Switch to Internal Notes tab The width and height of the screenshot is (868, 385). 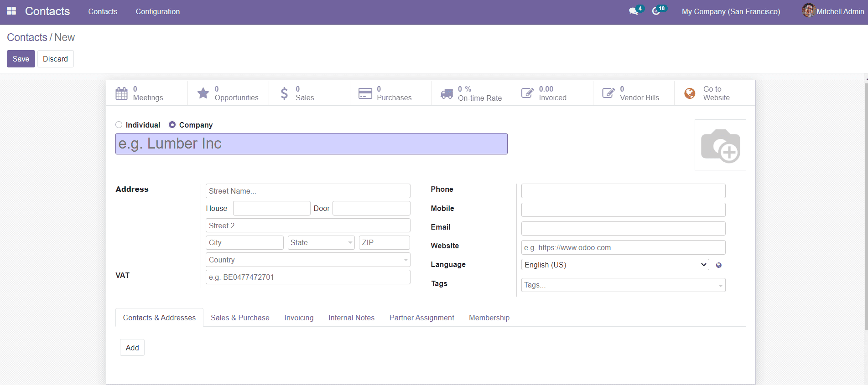pos(351,318)
